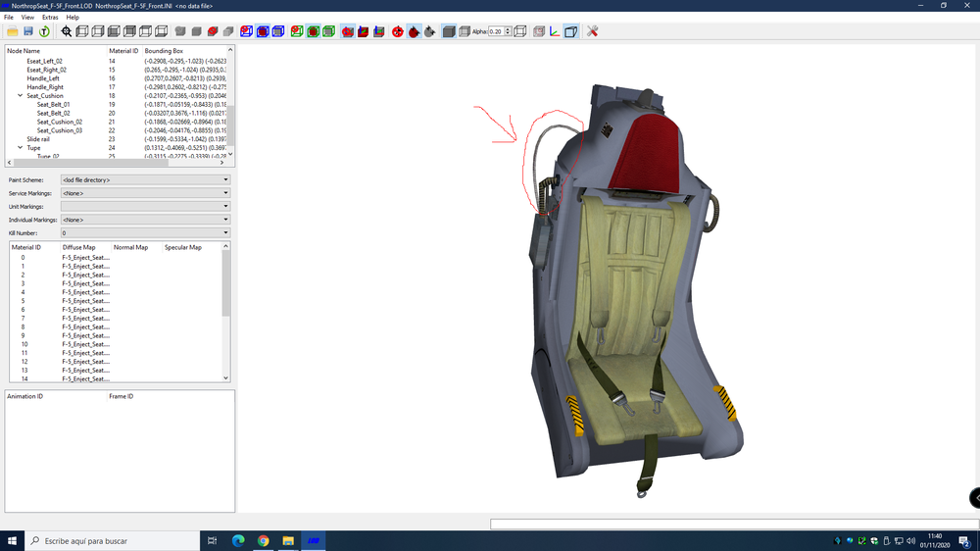Open the Service Markings dropdown
Screen dimensions: 980x551
point(145,193)
